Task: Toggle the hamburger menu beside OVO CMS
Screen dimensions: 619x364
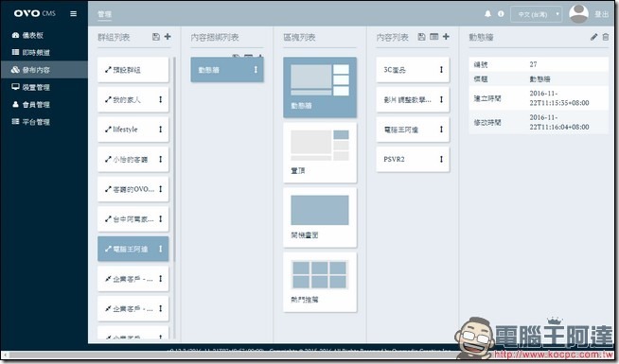Action: tap(74, 13)
